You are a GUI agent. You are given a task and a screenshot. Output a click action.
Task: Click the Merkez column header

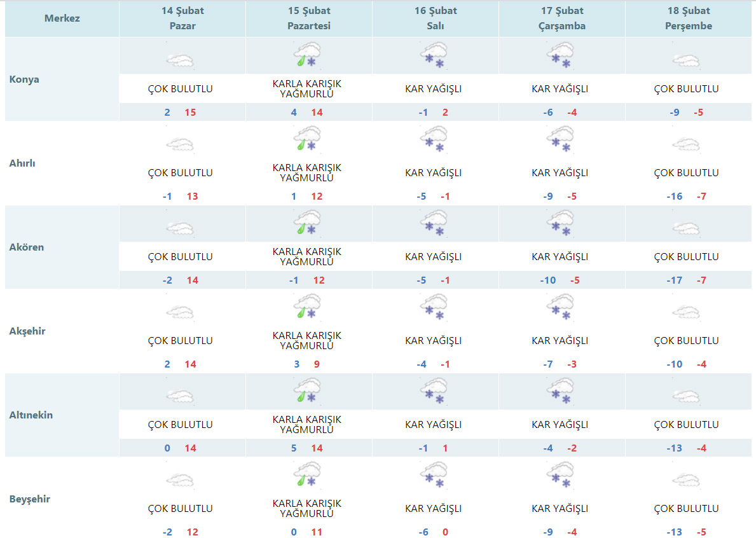[x=62, y=18]
